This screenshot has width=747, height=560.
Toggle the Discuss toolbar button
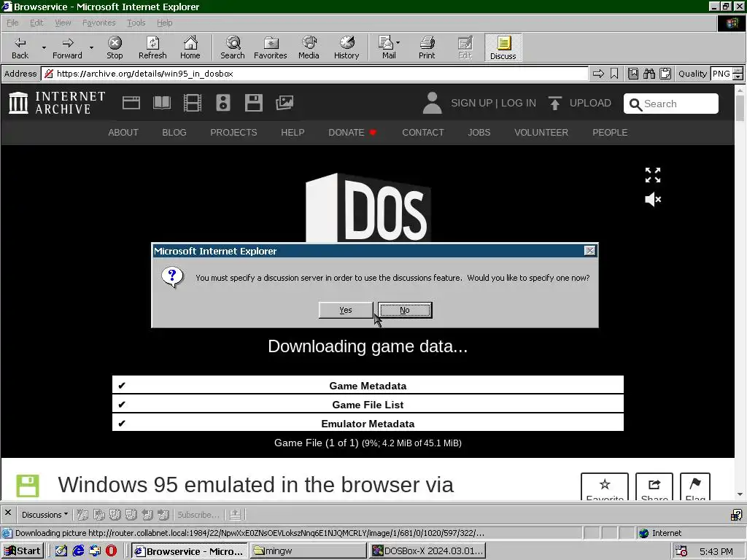(x=503, y=48)
